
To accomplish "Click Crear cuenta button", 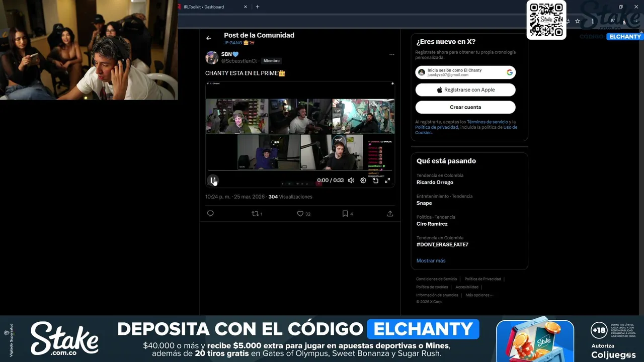I will coord(465,107).
